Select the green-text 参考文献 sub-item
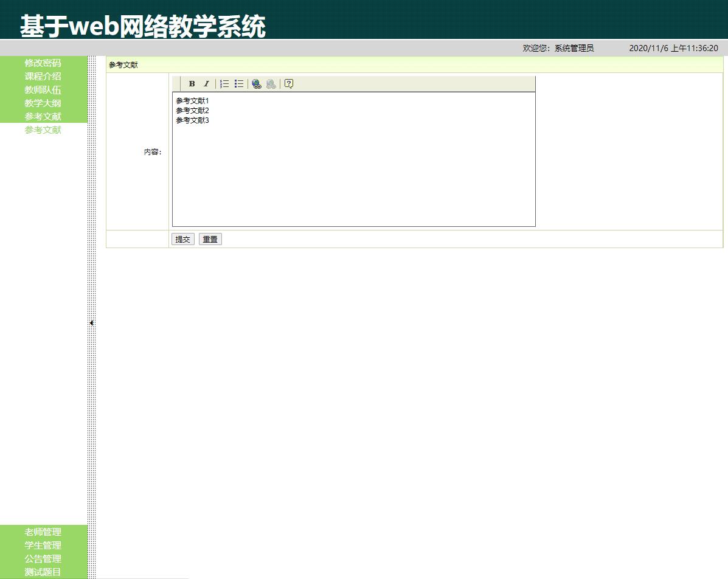728x579 pixels. [43, 130]
